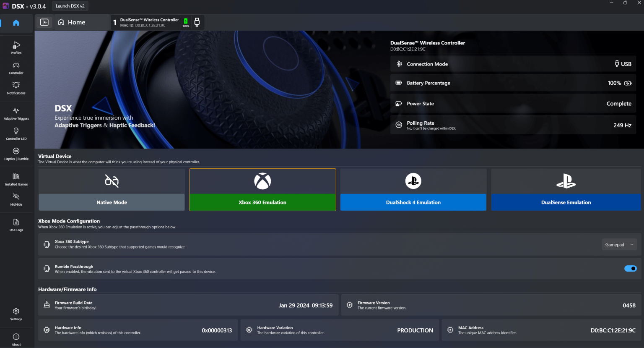644x348 pixels.
Task: Open the Profiles panel
Action: (x=16, y=47)
